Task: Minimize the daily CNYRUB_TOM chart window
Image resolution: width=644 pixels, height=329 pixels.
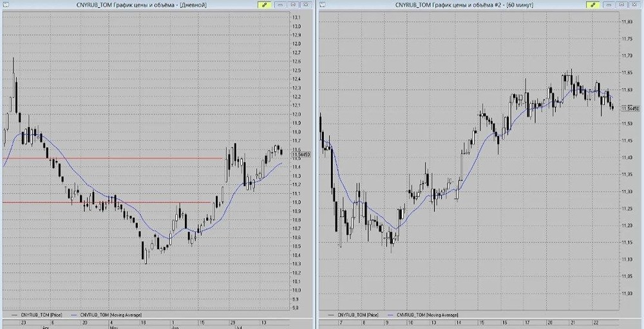Action: tap(281, 5)
